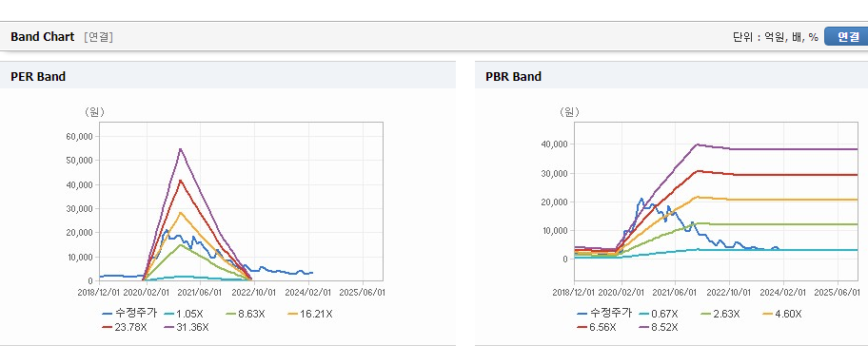
Task: Toggle the 2.63X legend entry
Action: point(720,314)
